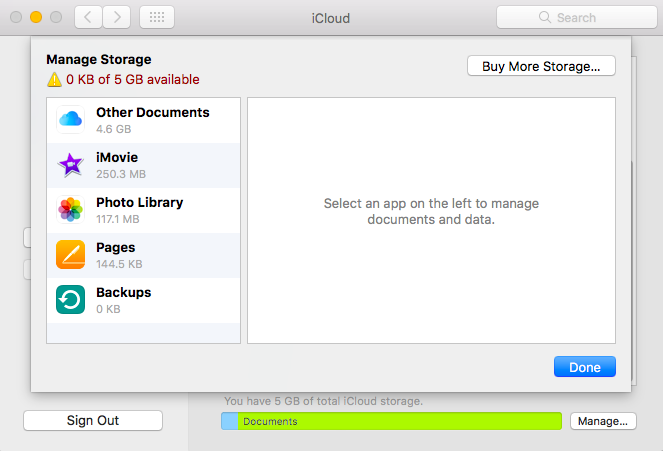
Task: Click the orange Pages app icon
Action: point(71,254)
